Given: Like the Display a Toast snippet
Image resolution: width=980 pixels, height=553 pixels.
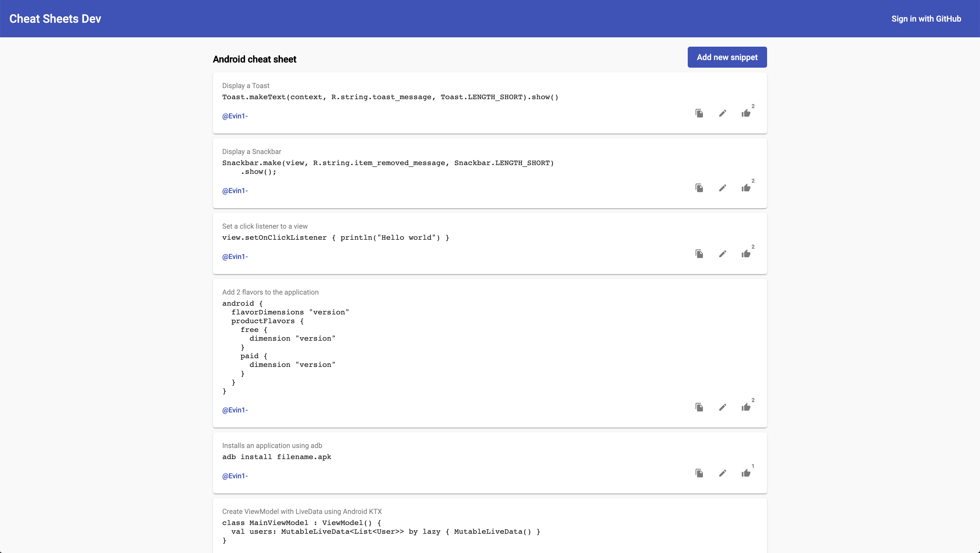Looking at the screenshot, I should [x=746, y=113].
